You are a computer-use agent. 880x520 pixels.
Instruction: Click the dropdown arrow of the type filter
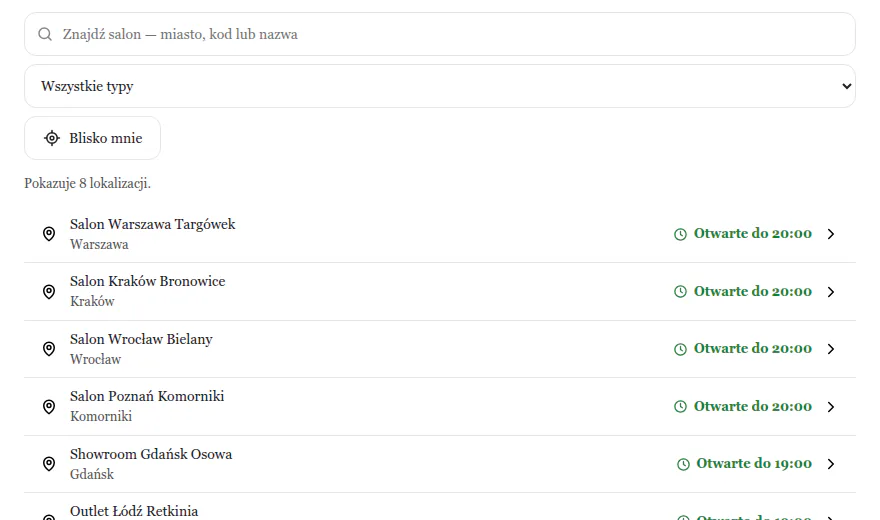(846, 86)
